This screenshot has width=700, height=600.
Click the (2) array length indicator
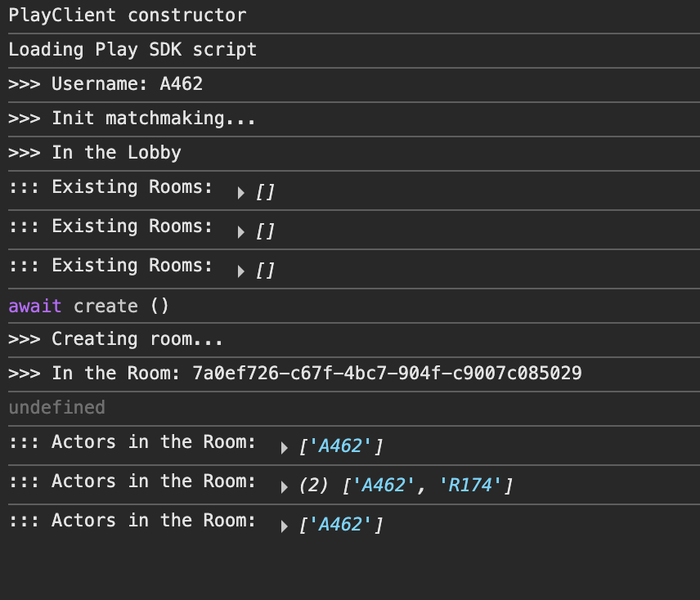click(314, 486)
